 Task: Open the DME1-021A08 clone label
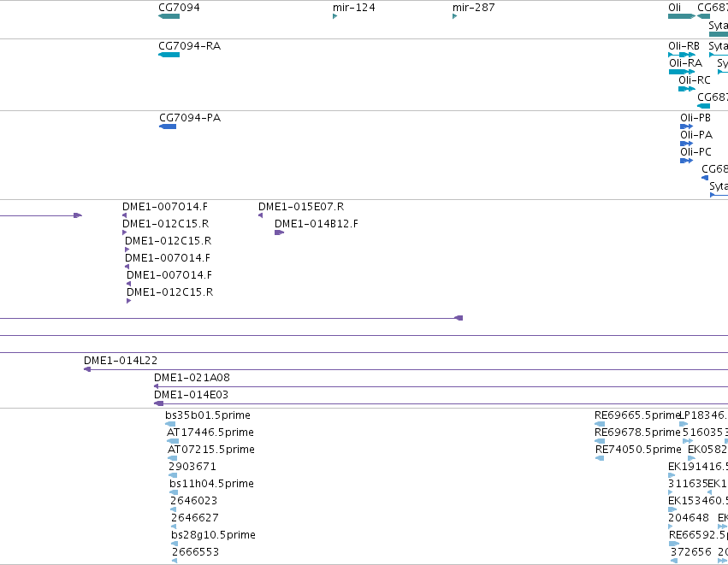(192, 378)
